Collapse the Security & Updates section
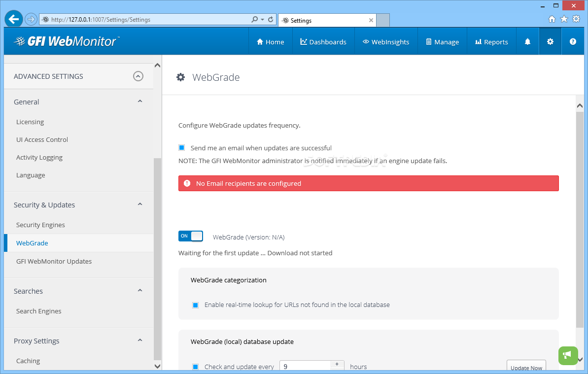The height and width of the screenshot is (374, 588). pos(140,204)
